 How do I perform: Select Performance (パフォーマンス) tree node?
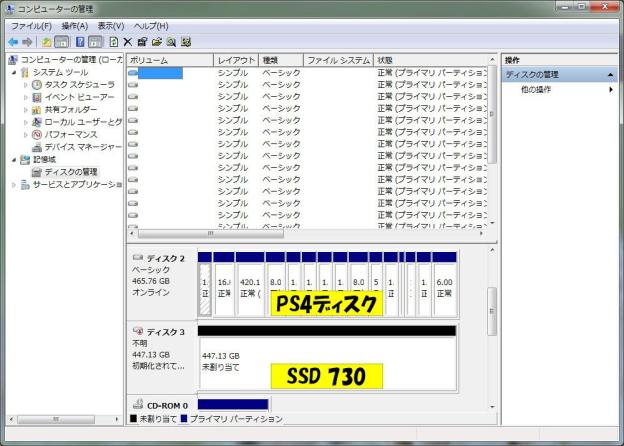(71, 134)
